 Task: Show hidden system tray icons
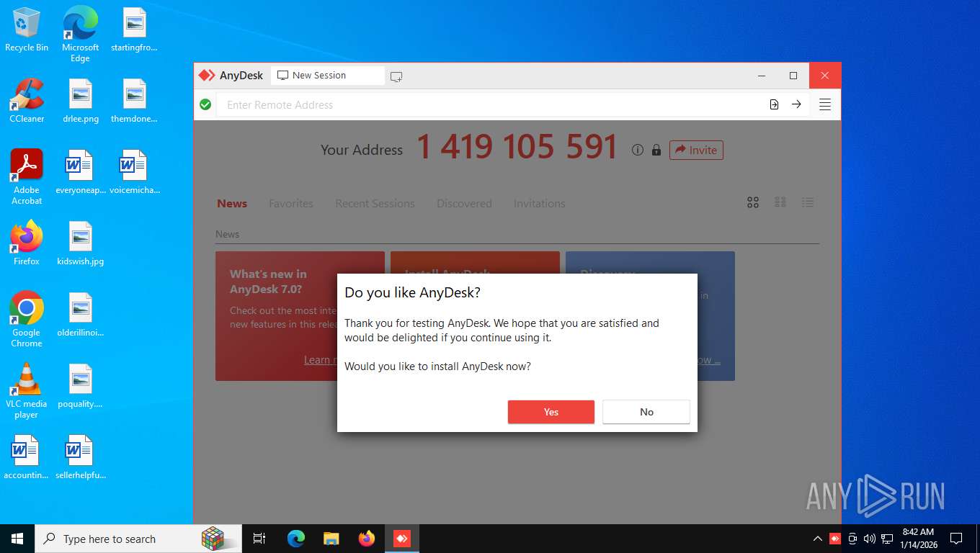[817, 539]
